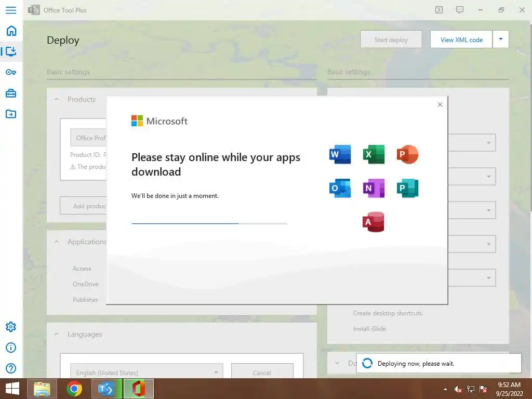Screen dimensions: 532x399
Task: Close the Microsoft download dialog
Action: (440, 104)
